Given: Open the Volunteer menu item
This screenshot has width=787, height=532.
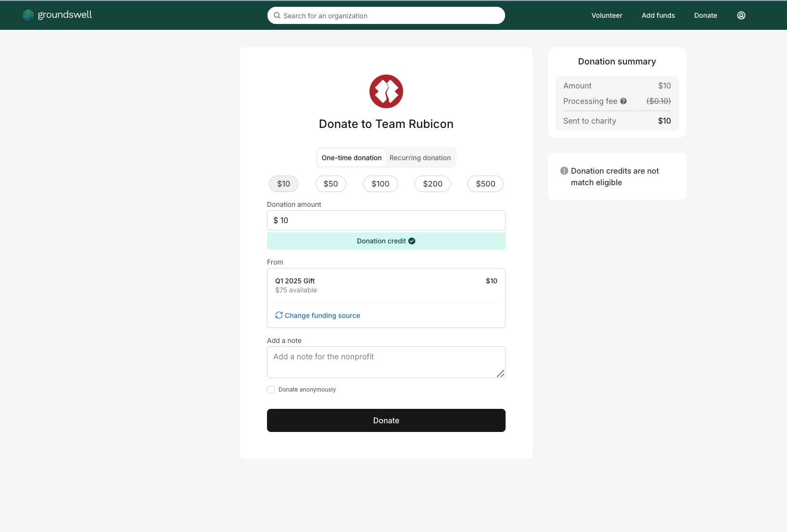Looking at the screenshot, I should tap(607, 15).
